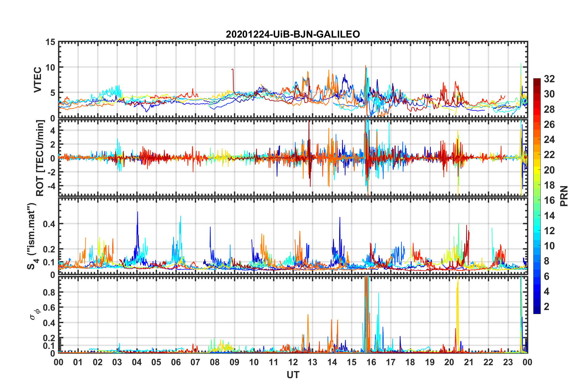Click VTEC y-axis tick 5
The width and height of the screenshot is (586, 392).
click(x=53, y=93)
